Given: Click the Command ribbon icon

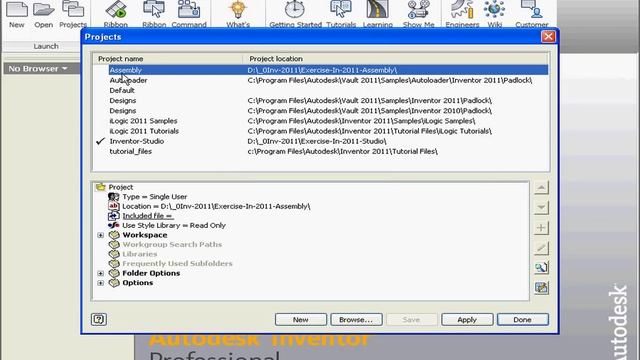Looking at the screenshot, I should 189,9.
